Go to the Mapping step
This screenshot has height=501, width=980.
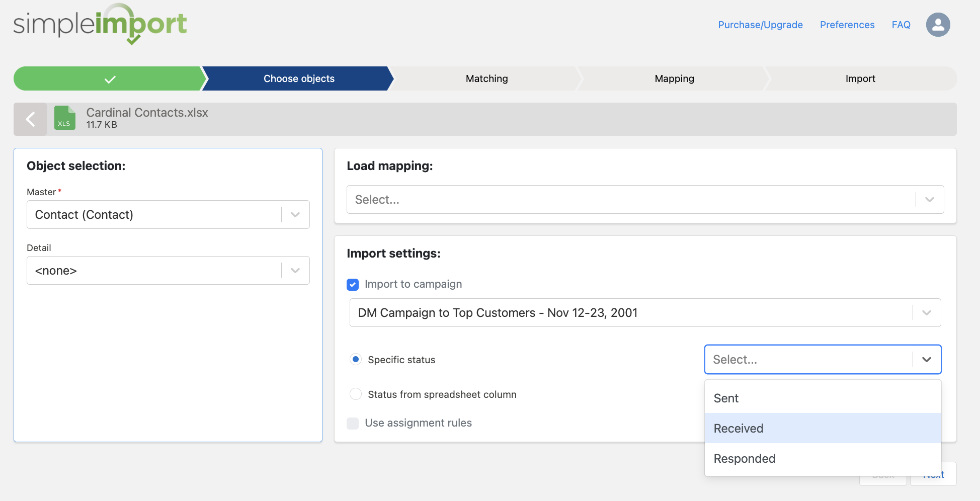(x=674, y=78)
